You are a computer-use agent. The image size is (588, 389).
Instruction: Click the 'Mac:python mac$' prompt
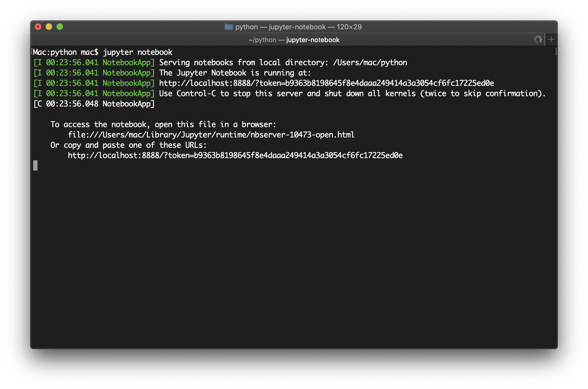[x=65, y=52]
